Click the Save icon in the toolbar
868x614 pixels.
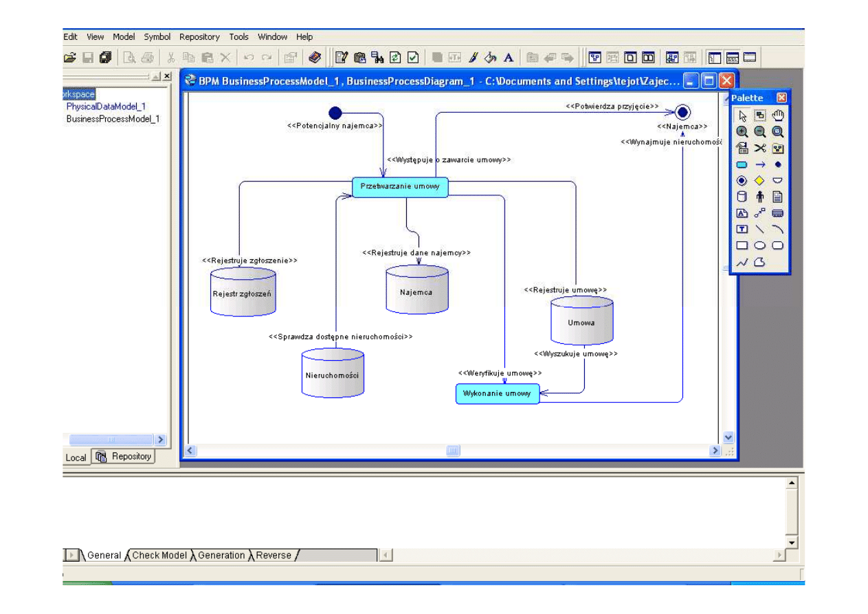88,58
